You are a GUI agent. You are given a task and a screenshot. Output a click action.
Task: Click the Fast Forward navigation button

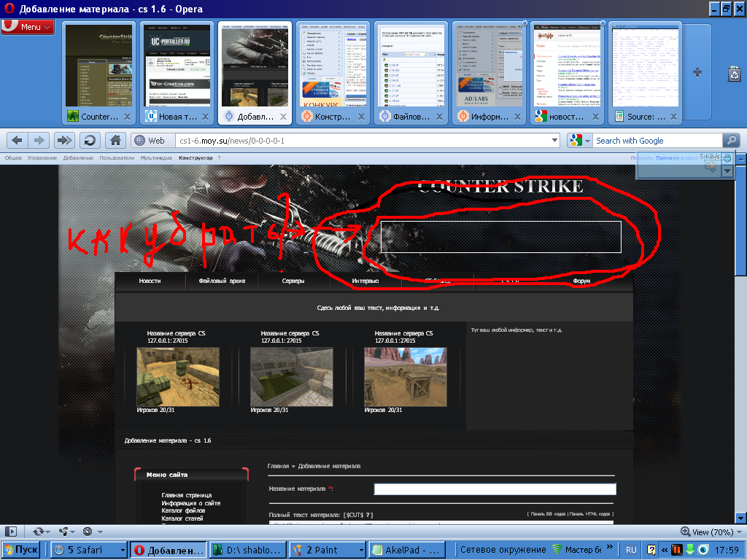click(65, 141)
